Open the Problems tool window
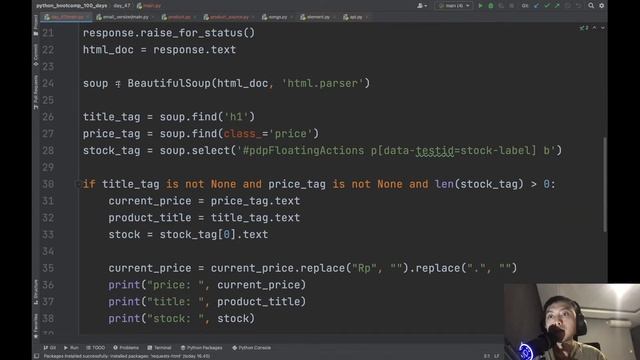Screen dimensions: 640x360 coord(126,348)
